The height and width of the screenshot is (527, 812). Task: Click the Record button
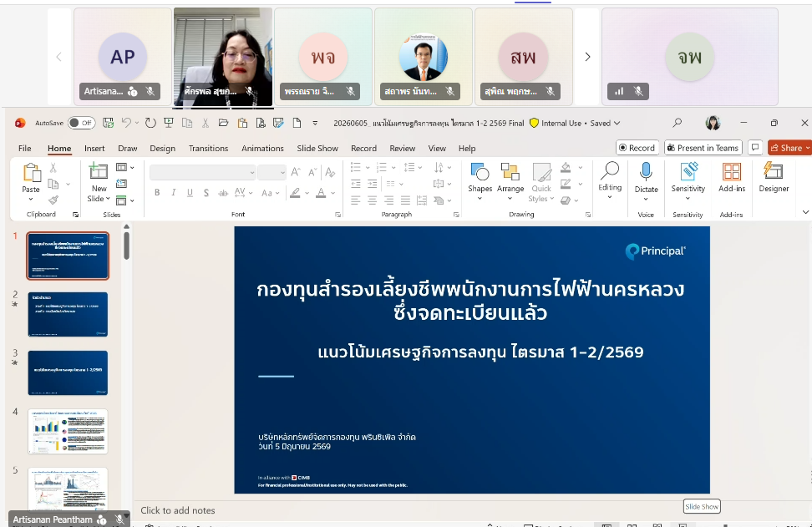637,148
